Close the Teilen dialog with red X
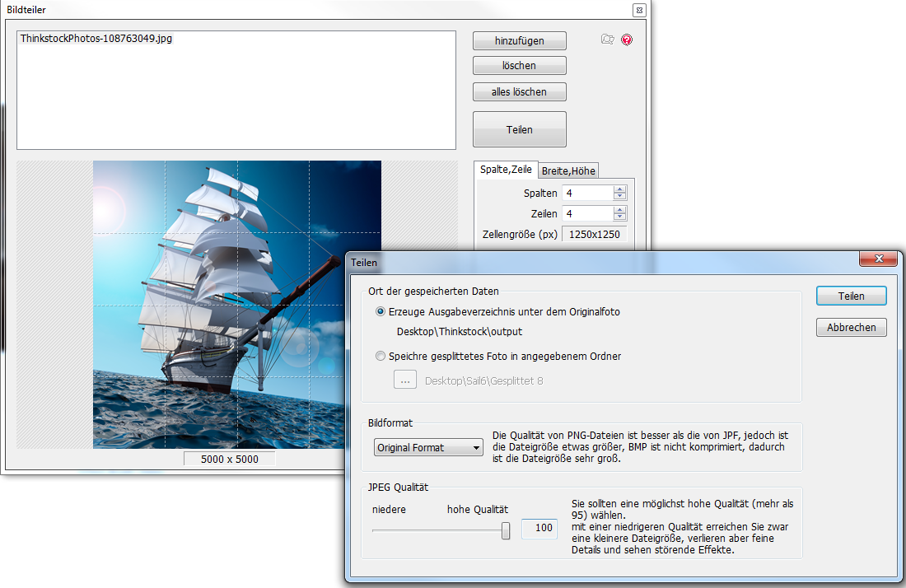 point(878,259)
